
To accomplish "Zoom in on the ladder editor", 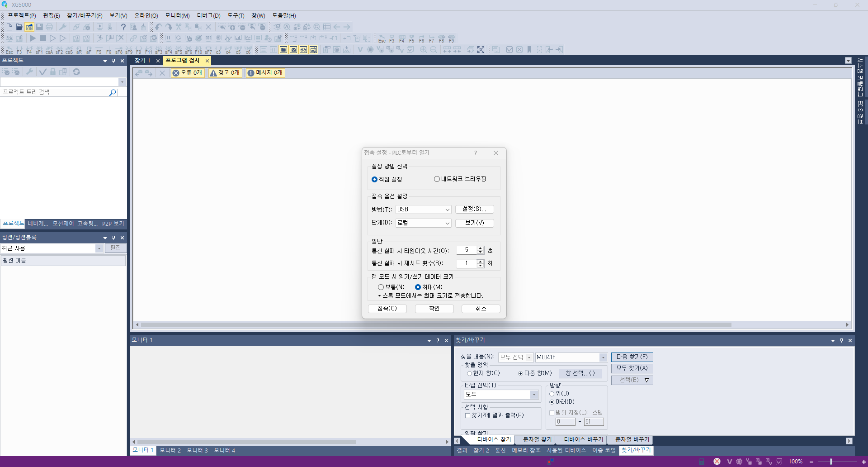I will pos(423,49).
